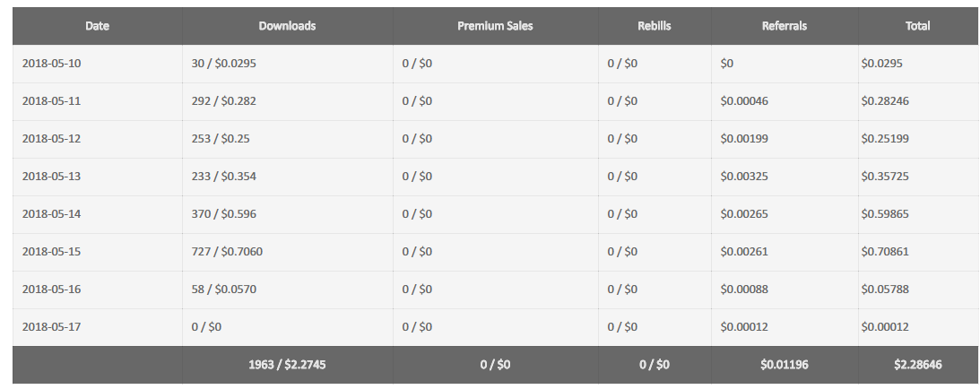Click downloads value 292 / $0.282
The height and width of the screenshot is (389, 980).
pyautogui.click(x=224, y=101)
